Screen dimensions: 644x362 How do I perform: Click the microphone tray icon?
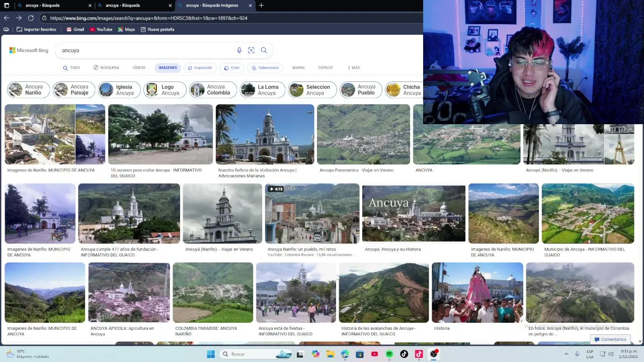pyautogui.click(x=577, y=354)
